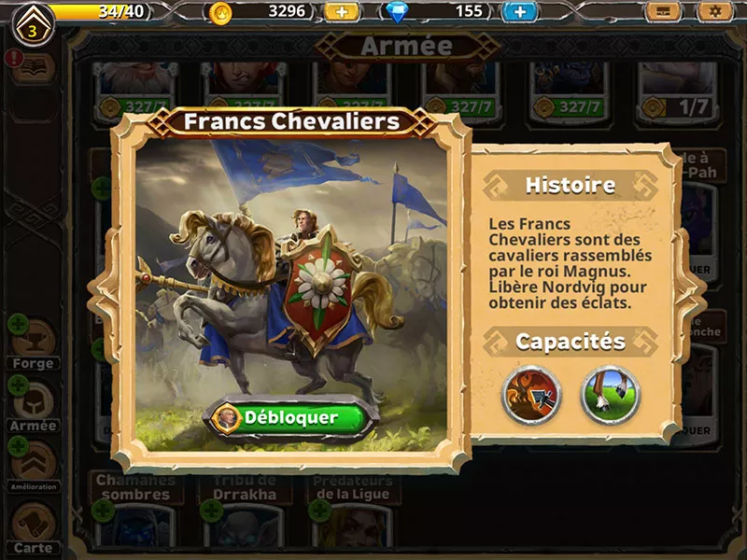The width and height of the screenshot is (747, 560).
Task: Open the treasure chest icon
Action: coord(663,11)
